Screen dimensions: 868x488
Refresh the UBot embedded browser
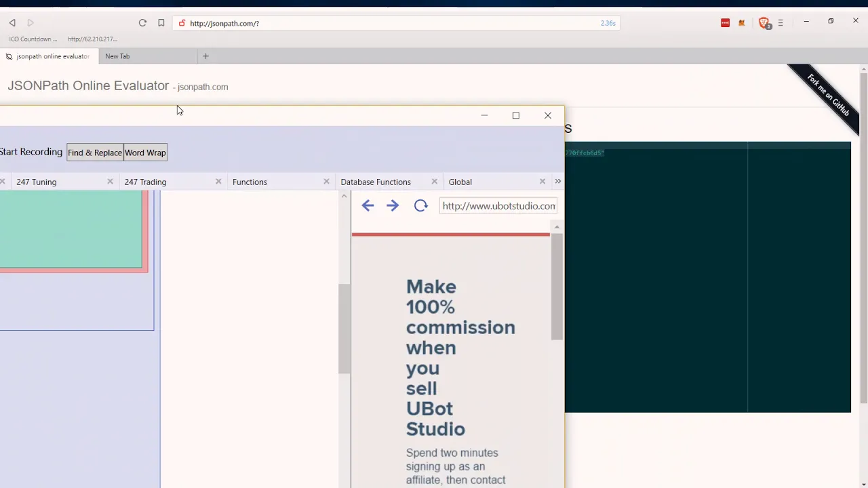point(420,205)
